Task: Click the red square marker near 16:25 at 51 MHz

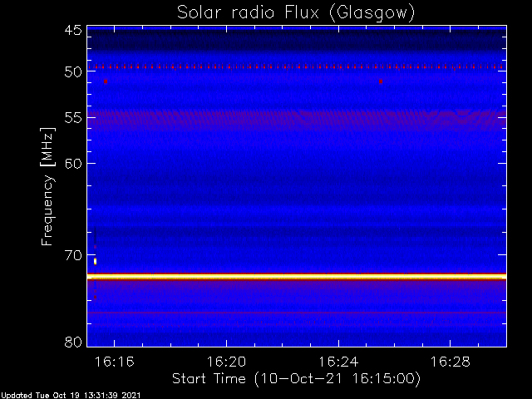Action: (x=381, y=81)
